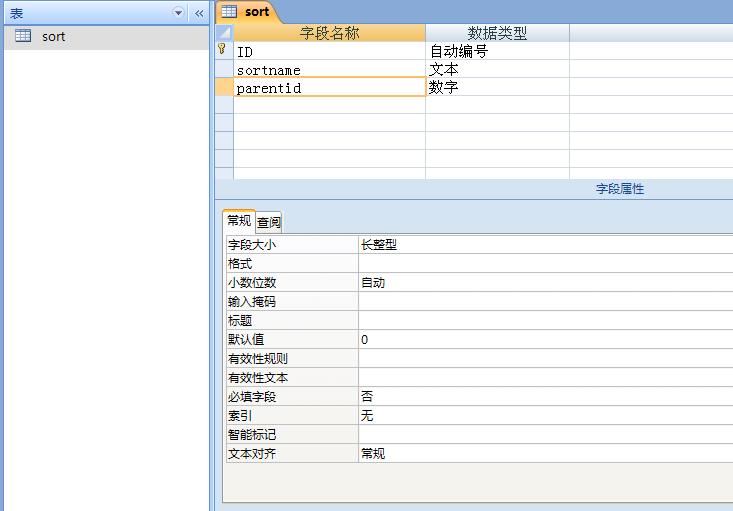Viewport: 733px width, 511px height.
Task: Click the 有效性规则 property field
Action: click(546, 359)
